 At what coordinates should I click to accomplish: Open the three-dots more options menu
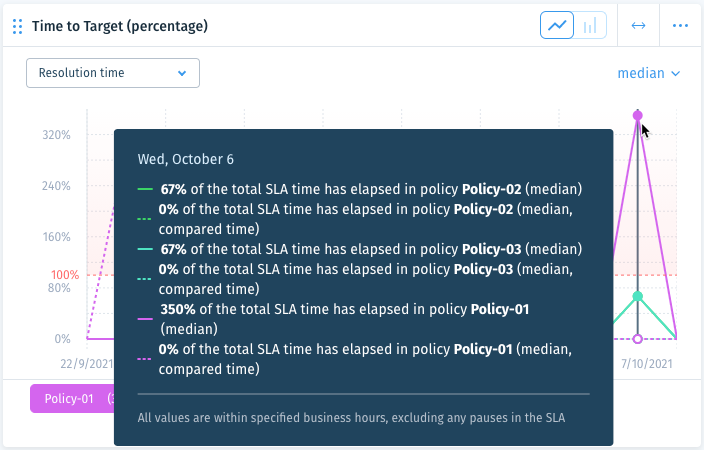pyautogui.click(x=680, y=26)
